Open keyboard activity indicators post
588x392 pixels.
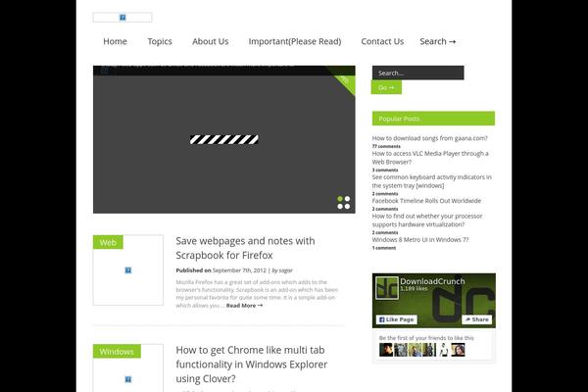(x=431, y=181)
